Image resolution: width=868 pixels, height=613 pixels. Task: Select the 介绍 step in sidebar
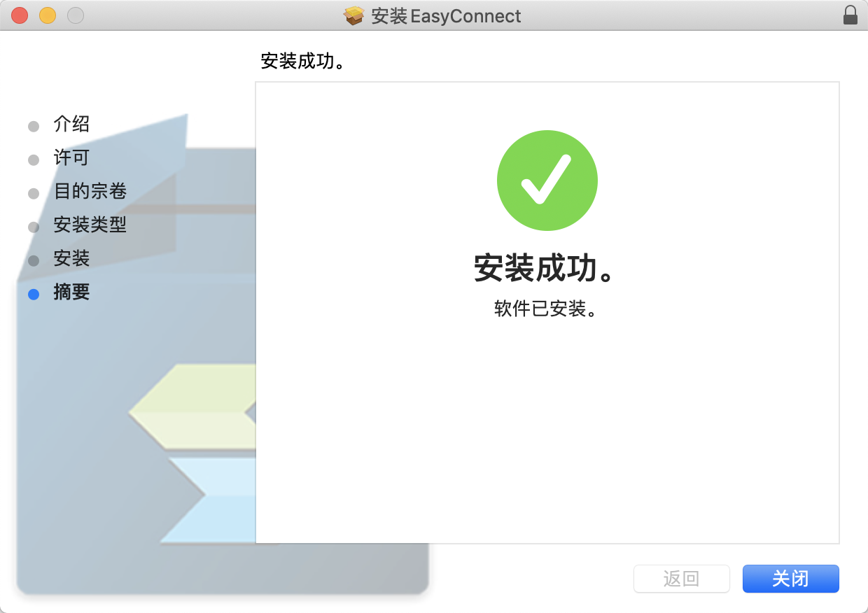(71, 125)
